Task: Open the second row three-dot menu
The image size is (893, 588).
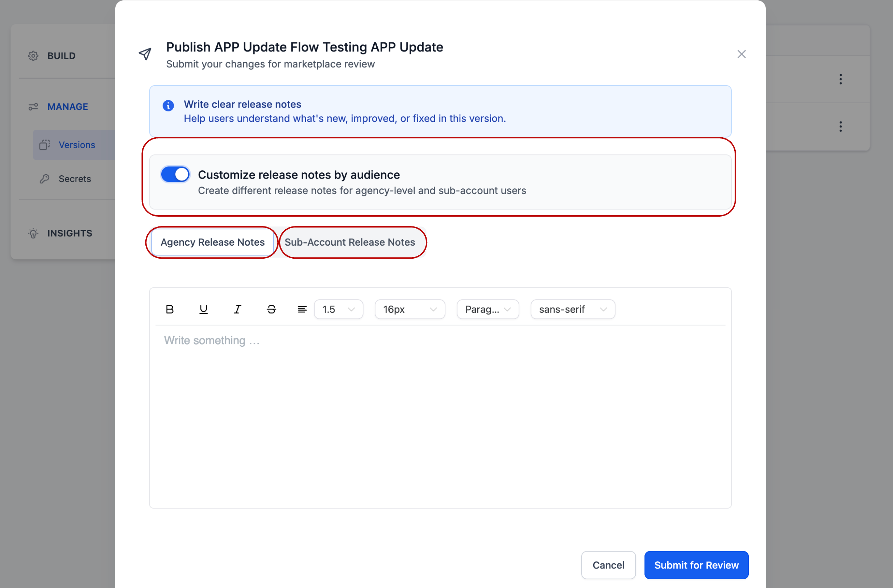Action: pyautogui.click(x=840, y=126)
